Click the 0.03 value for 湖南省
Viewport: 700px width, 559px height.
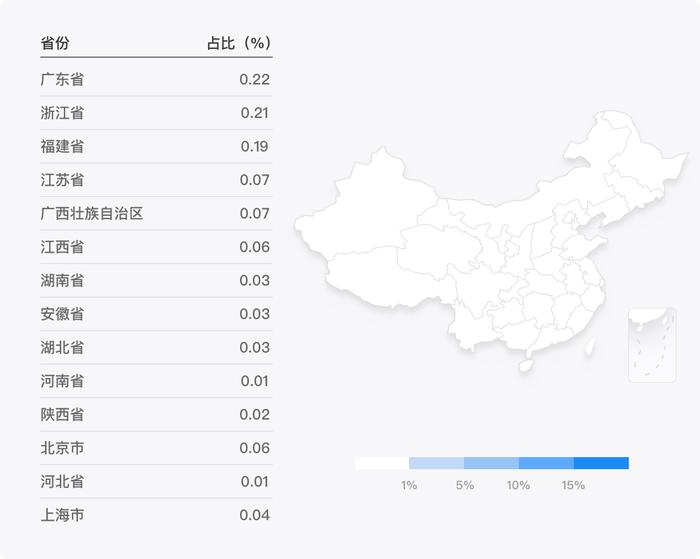point(254,280)
